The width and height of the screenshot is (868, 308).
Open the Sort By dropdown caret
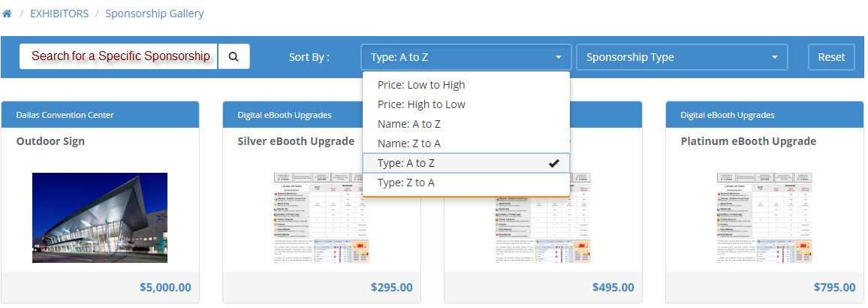(x=559, y=57)
